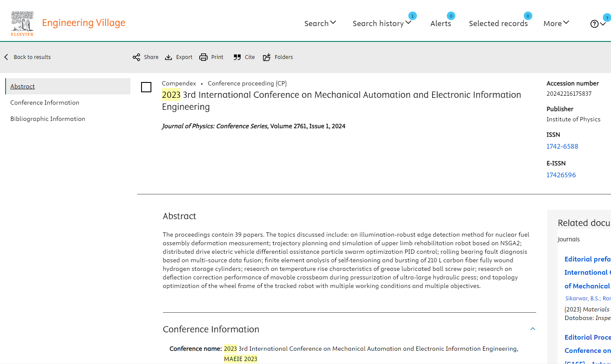Screen dimensions: 611x364
Task: Open the Search history menu
Action: pos(382,23)
